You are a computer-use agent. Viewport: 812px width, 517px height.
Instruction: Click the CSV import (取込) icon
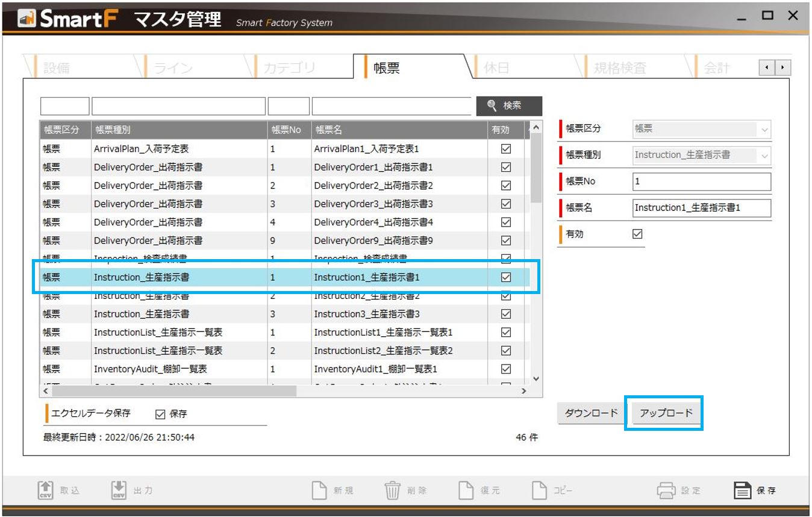(46, 490)
